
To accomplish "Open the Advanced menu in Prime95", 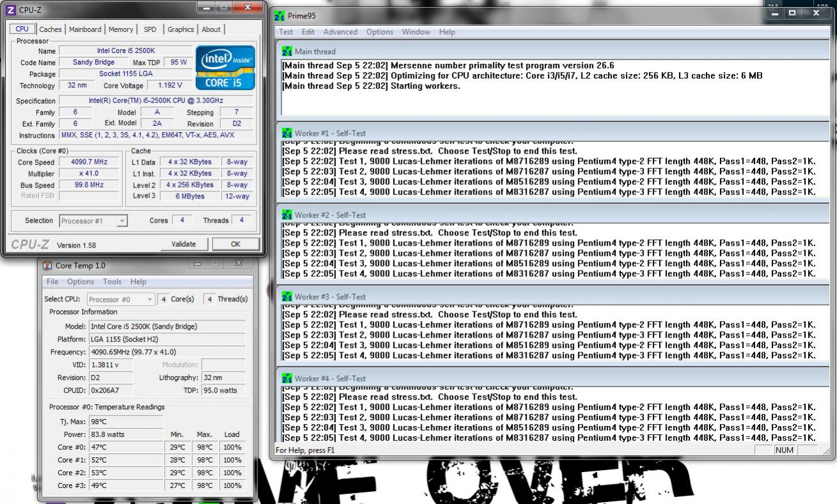I will coord(340,32).
